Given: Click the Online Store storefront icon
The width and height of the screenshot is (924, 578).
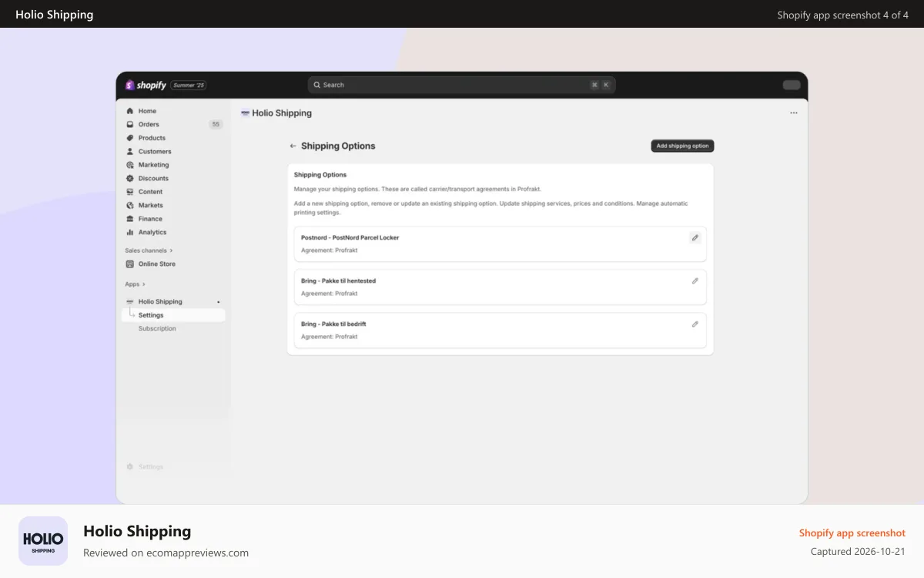Looking at the screenshot, I should (130, 264).
